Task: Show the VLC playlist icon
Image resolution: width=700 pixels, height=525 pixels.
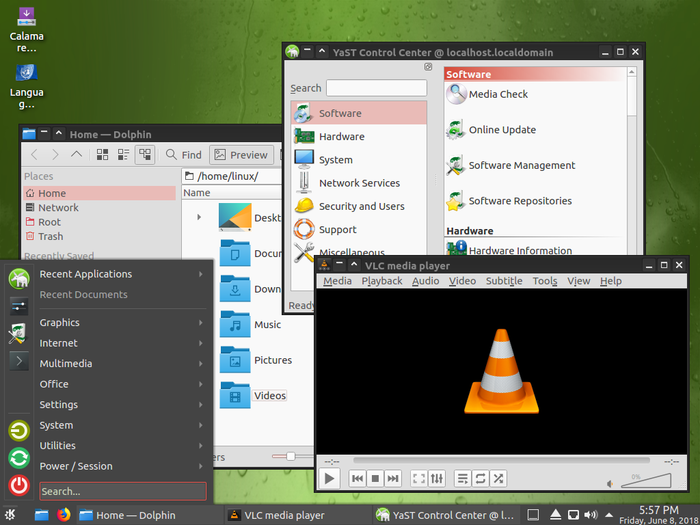Action: [x=462, y=479]
